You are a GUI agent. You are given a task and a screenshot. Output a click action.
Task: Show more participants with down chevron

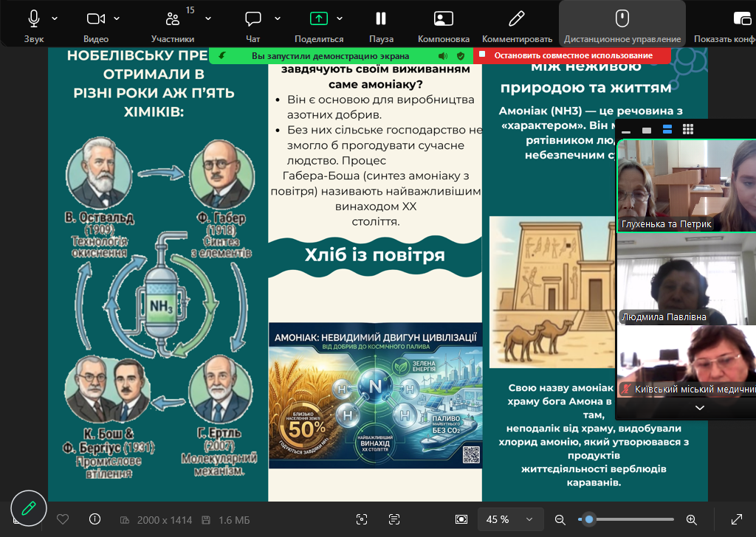(700, 407)
